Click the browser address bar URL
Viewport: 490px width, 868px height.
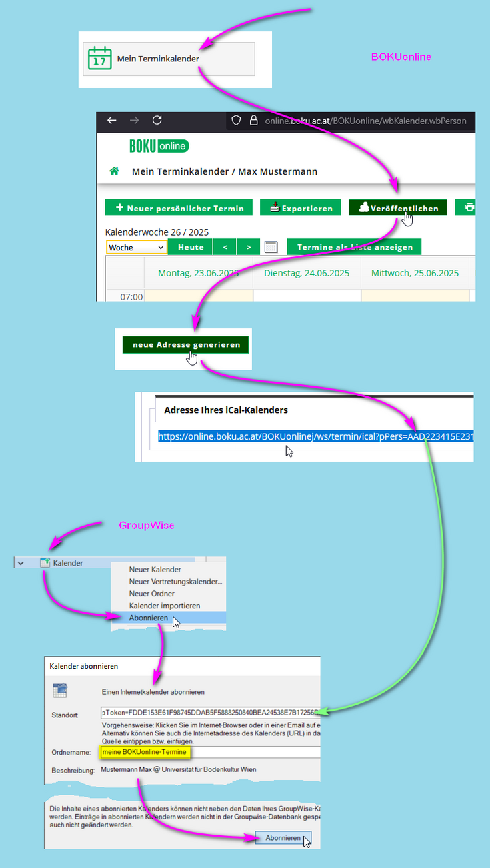(365, 121)
